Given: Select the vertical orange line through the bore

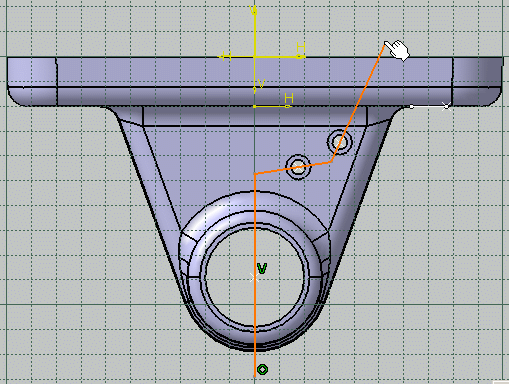Looking at the screenshot, I should (255, 275).
